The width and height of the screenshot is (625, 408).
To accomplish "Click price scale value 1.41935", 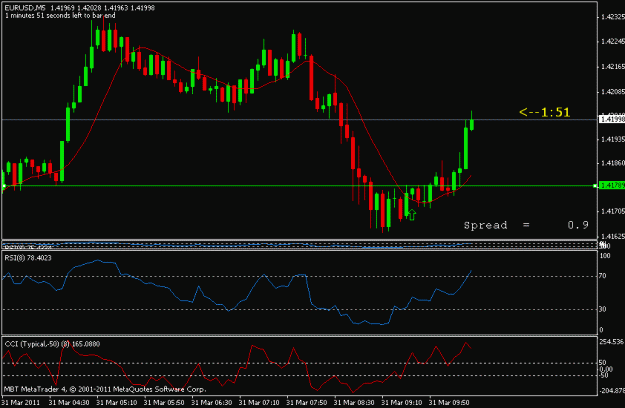I will (x=613, y=139).
